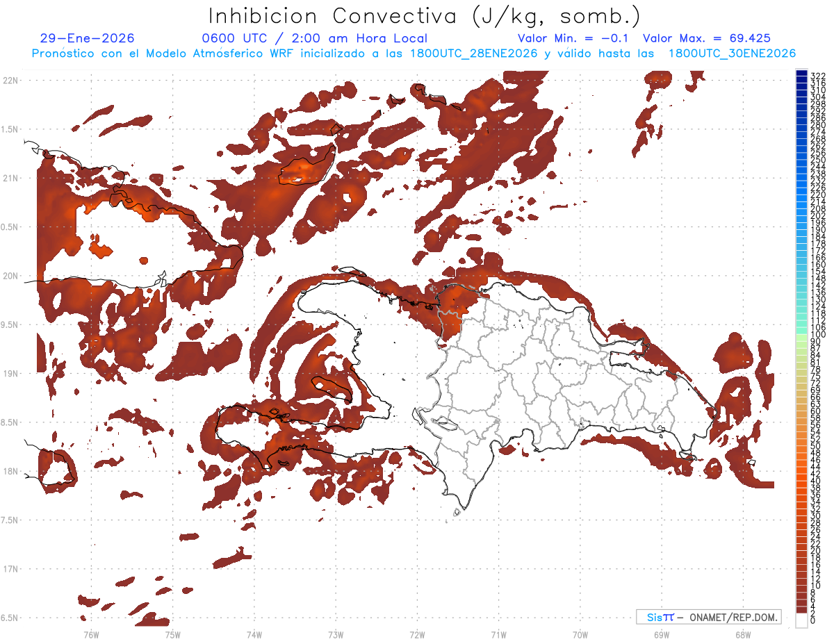Select the date text '29-Ene-2026'
Screen dimensions: 834x644
88,38
